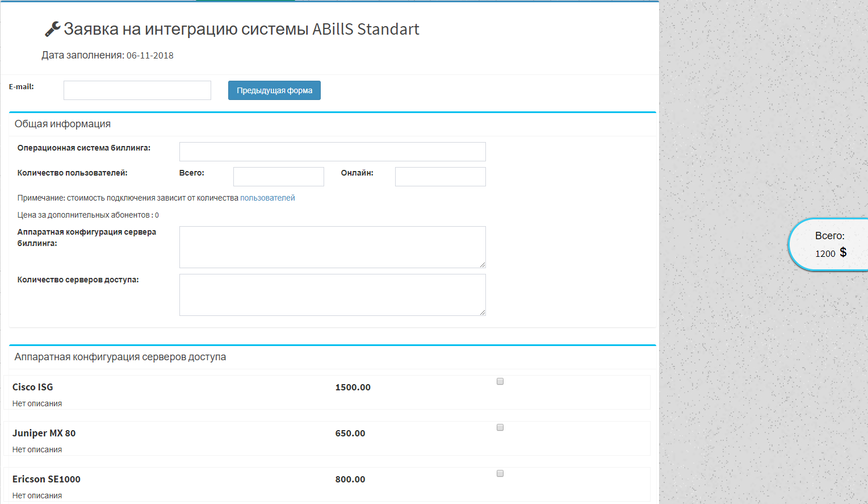Open the Предыдущая форма button
Viewport: 868px width, 504px height.
coord(274,90)
